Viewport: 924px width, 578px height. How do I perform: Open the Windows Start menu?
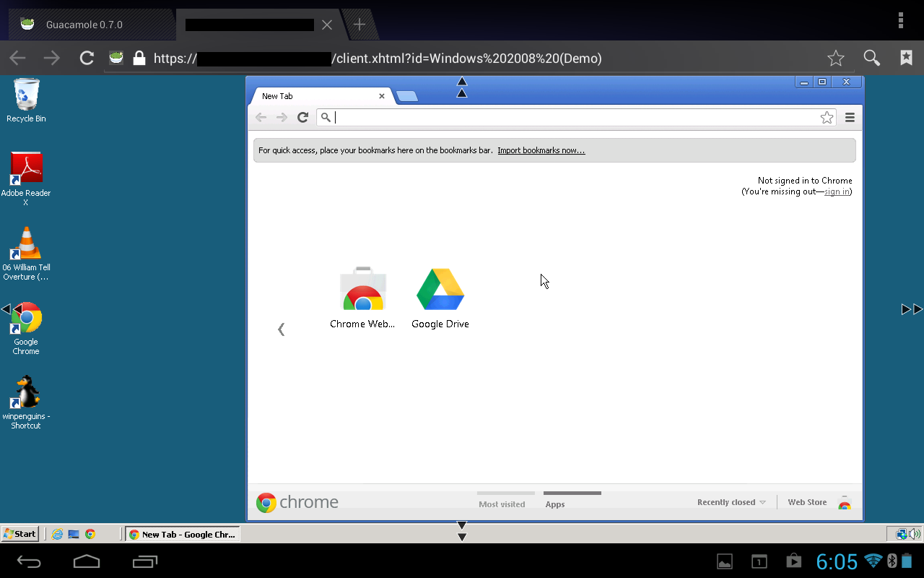pyautogui.click(x=19, y=534)
